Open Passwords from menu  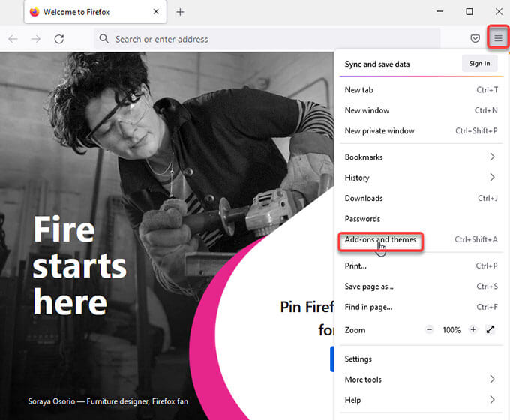point(421,218)
